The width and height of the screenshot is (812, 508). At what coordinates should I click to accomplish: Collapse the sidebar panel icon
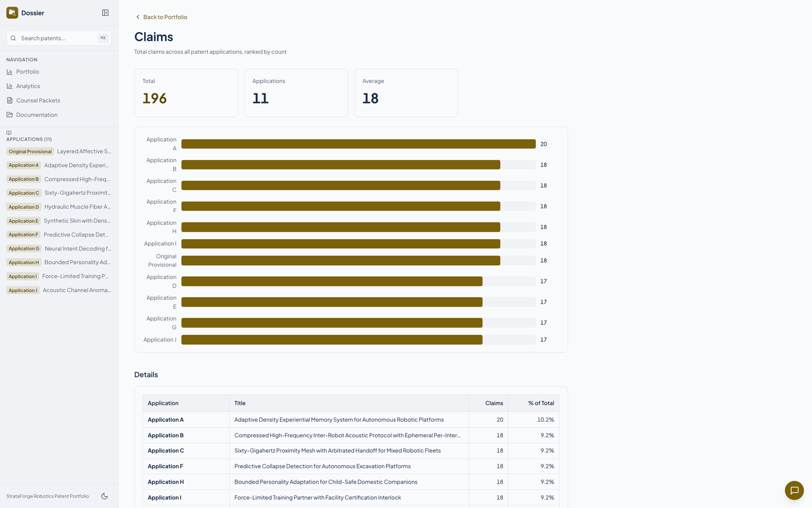point(105,13)
